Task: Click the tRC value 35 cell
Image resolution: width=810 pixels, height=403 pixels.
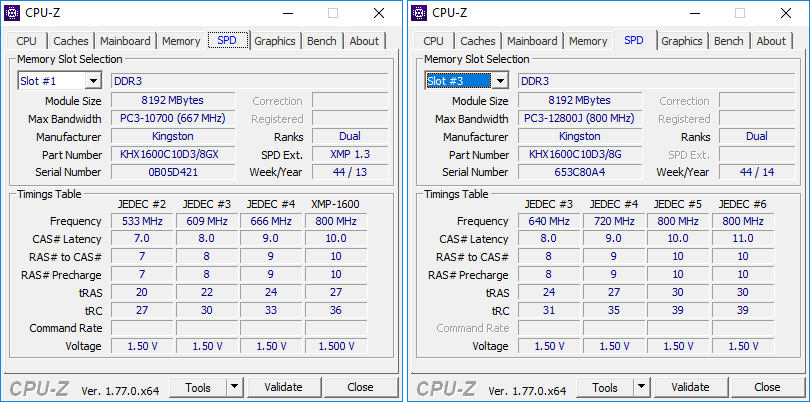Action: [x=614, y=310]
